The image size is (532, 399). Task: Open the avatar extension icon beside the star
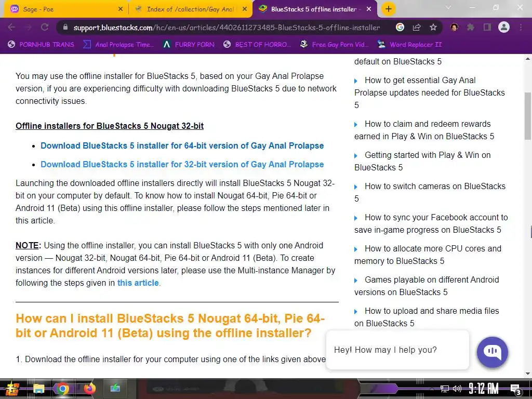click(x=454, y=28)
